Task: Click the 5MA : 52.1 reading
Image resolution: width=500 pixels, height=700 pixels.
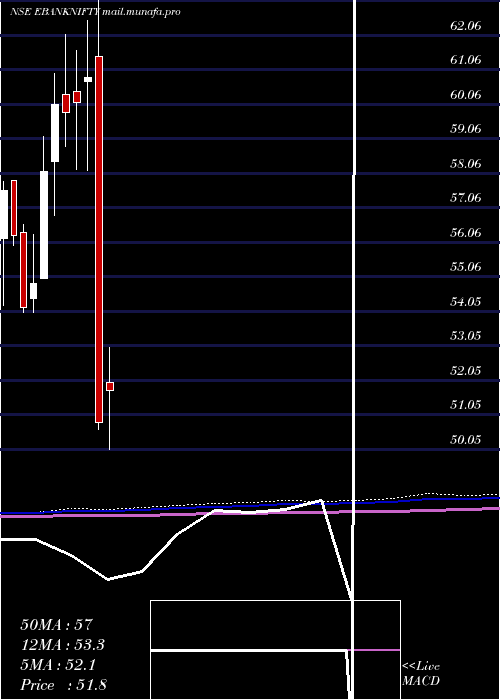Action: click(58, 665)
